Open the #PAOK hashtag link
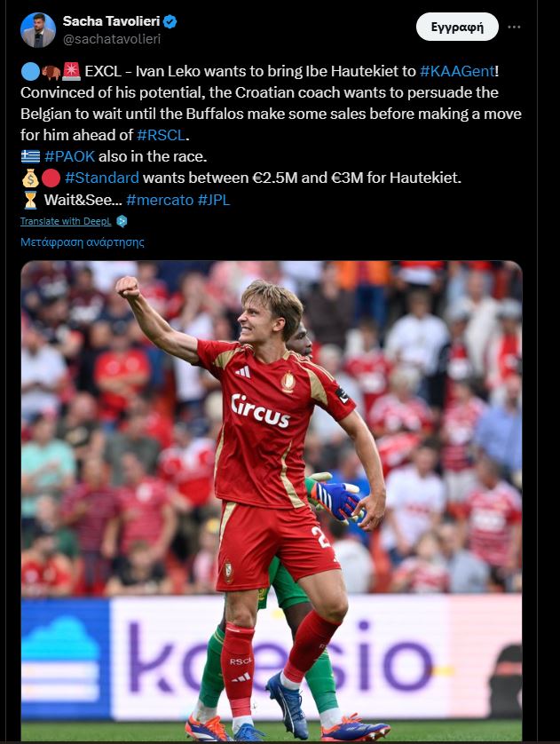The image size is (560, 744). click(x=69, y=156)
